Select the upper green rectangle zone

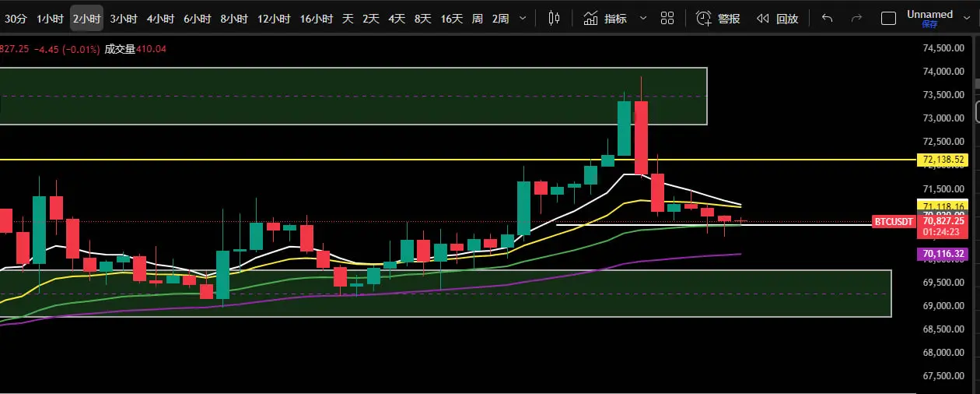tap(353, 96)
